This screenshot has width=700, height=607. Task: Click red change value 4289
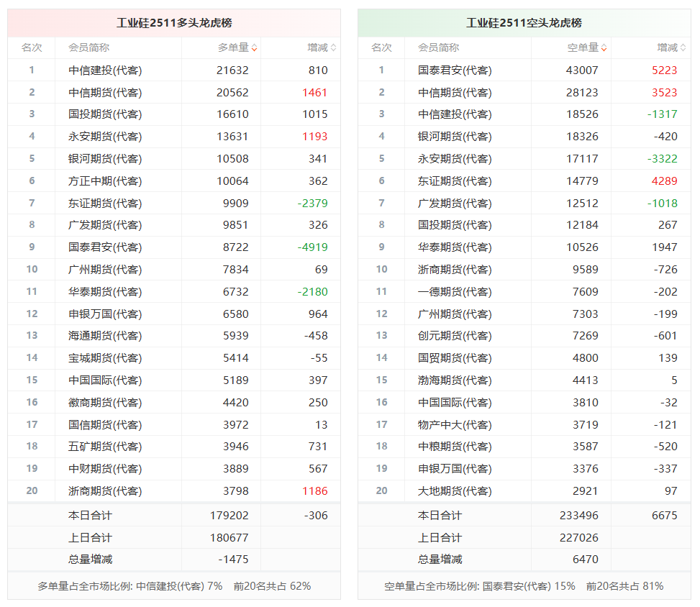click(665, 181)
